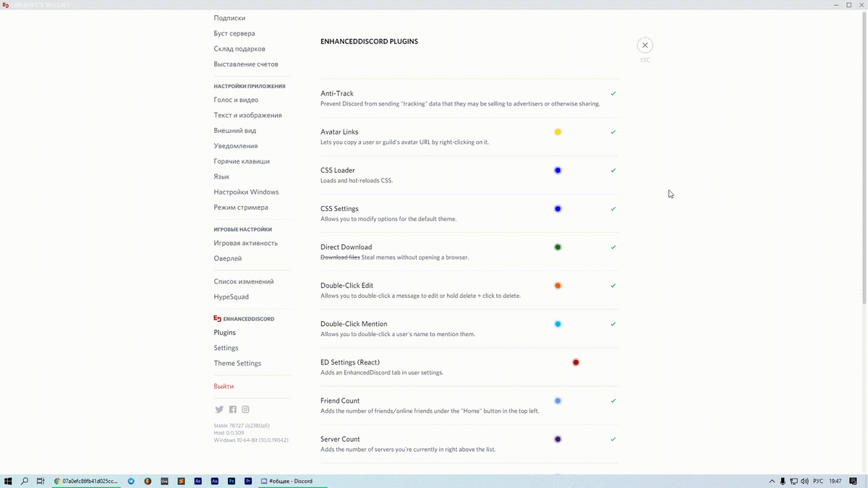The width and height of the screenshot is (868, 488).
Task: Open Настройки Windows section
Action: coord(246,192)
